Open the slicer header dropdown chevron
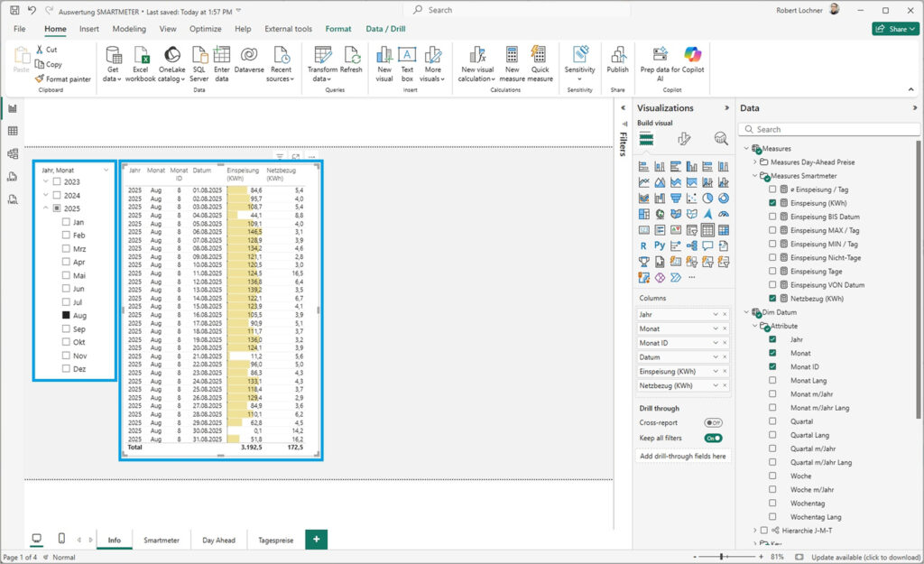 (x=106, y=171)
